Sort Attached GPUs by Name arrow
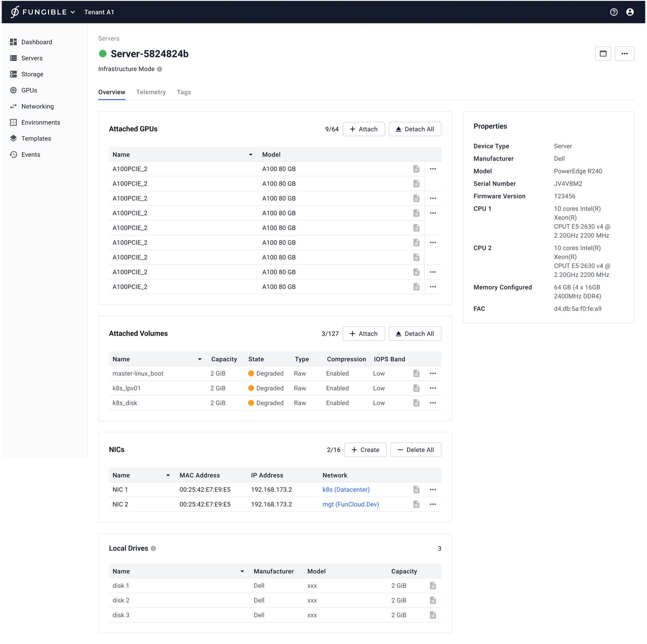Viewport: 647px width, 644px height. (x=251, y=155)
